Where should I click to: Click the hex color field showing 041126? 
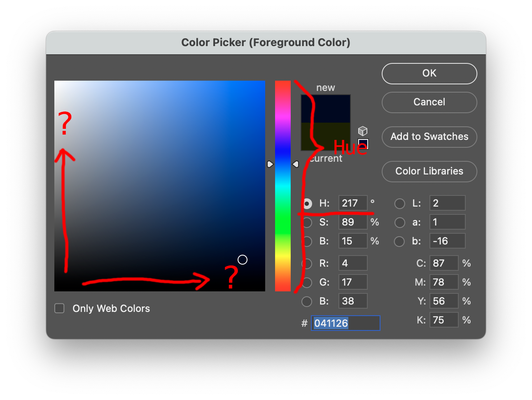click(x=345, y=323)
